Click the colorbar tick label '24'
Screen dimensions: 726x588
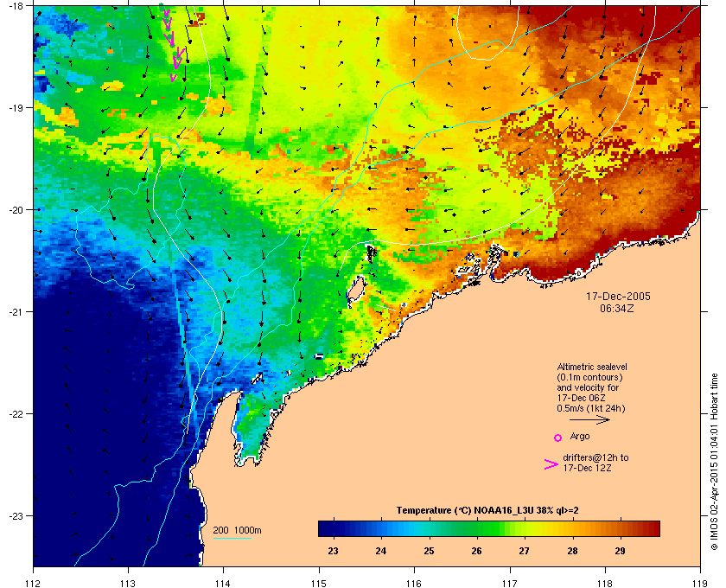coord(381,551)
